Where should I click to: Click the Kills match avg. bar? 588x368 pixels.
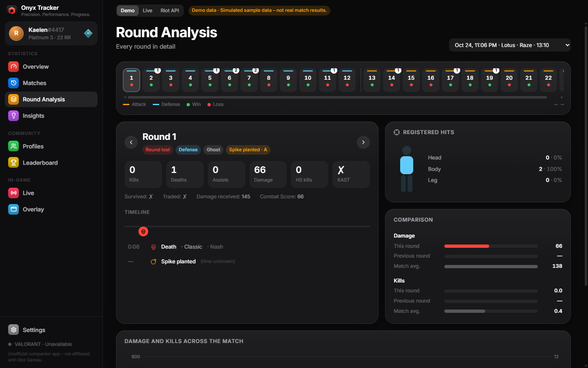[491, 311]
